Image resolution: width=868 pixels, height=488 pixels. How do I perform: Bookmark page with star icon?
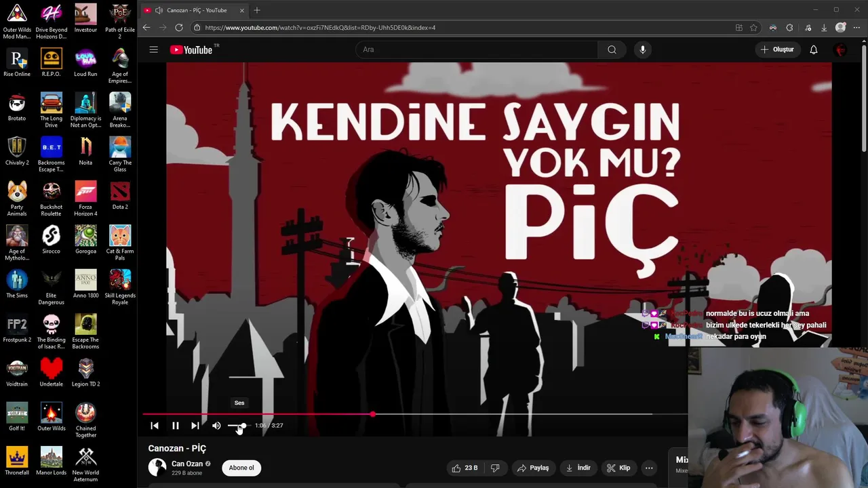click(753, 28)
